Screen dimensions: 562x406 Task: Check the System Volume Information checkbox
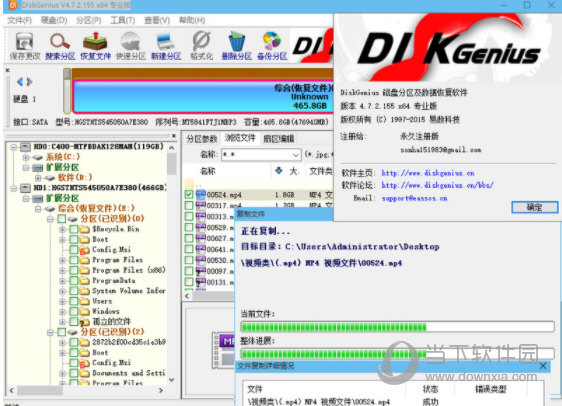coord(74,291)
